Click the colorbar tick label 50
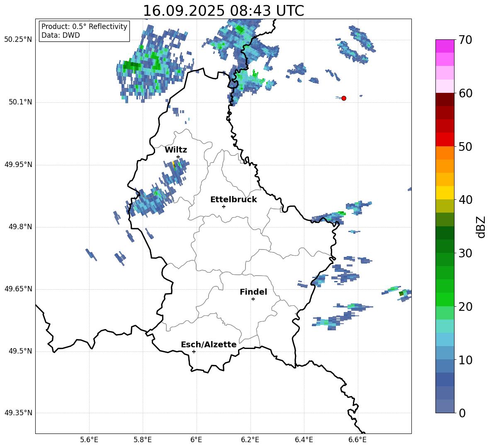This screenshot has width=491, height=448. [x=465, y=147]
